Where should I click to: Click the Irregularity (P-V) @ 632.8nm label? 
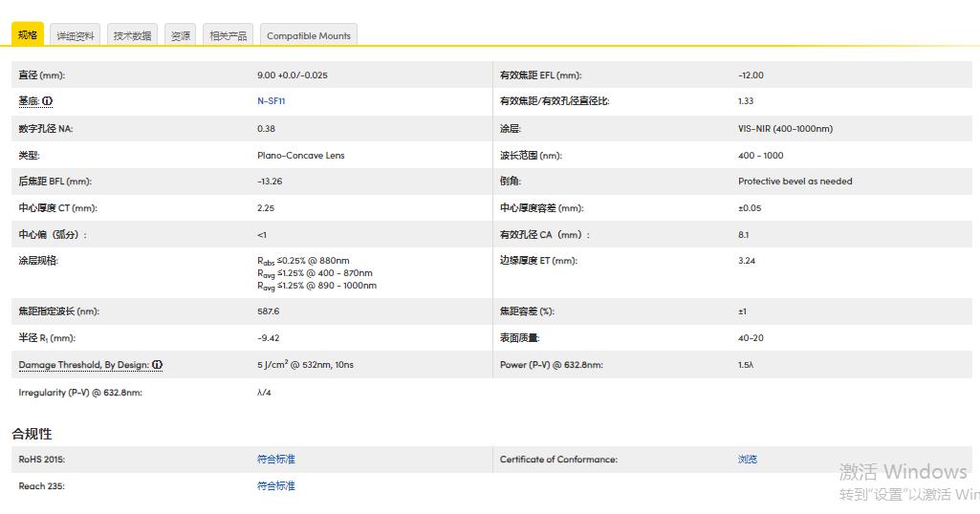tap(80, 393)
